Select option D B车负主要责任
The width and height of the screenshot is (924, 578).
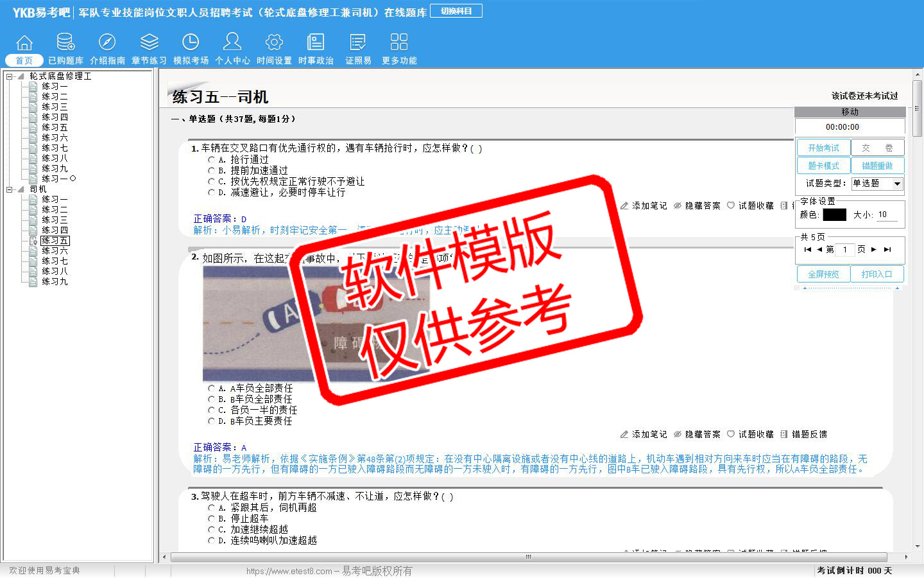point(211,421)
